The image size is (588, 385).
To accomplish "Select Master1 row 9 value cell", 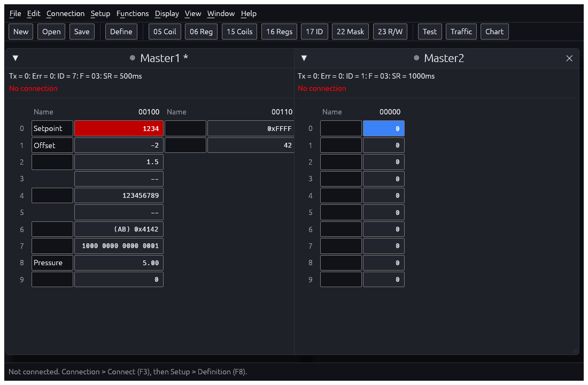I will 119,280.
